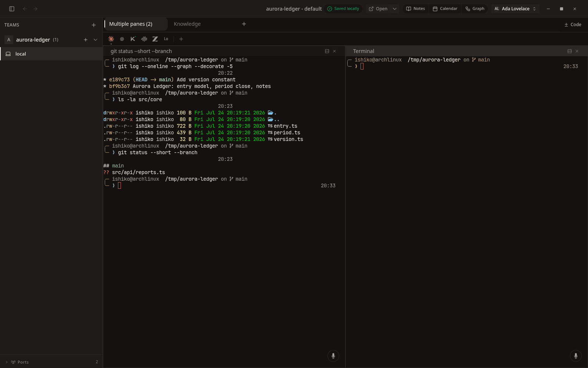The image size is (588, 368).
Task: Focus the left pane's command prompt cursor
Action: click(119, 185)
